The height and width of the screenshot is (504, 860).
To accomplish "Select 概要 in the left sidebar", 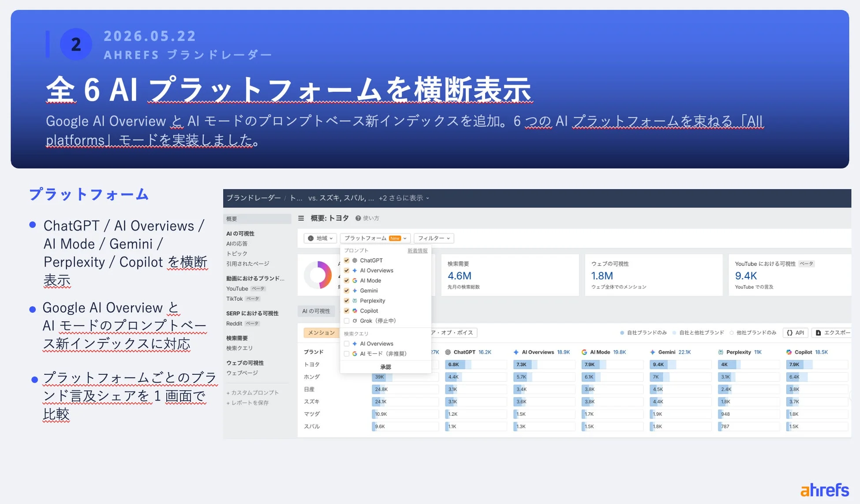I will [x=257, y=219].
